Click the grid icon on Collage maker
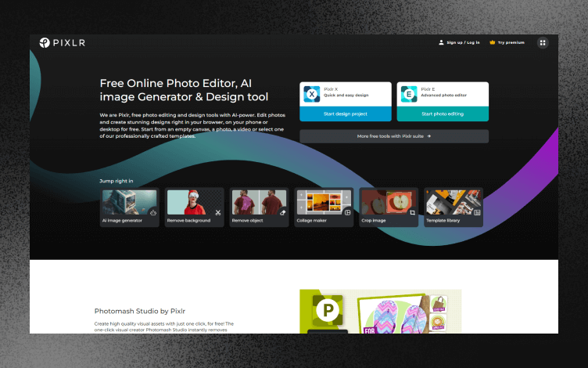The image size is (588, 368). pos(347,212)
